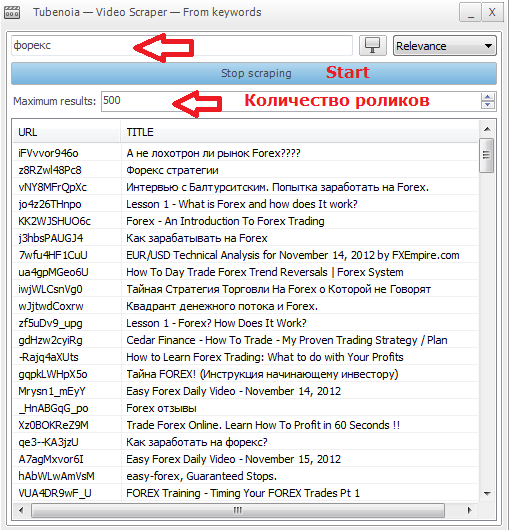The width and height of the screenshot is (509, 530).
Task: Select title 'Тайная Стратегия Торговли На Forex'
Action: [278, 289]
